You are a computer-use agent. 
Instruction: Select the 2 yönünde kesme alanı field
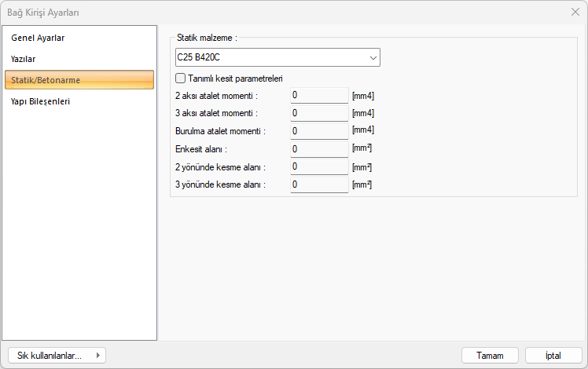coord(319,167)
